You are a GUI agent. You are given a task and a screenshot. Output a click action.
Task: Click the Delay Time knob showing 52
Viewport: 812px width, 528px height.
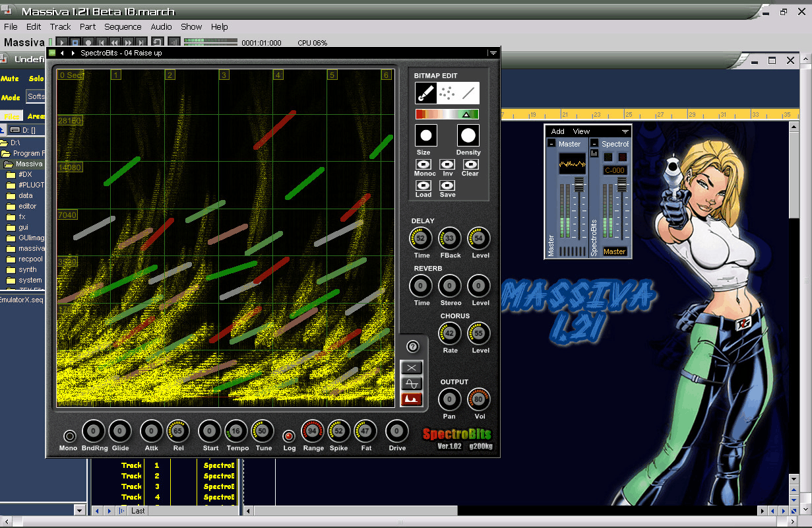click(x=421, y=238)
